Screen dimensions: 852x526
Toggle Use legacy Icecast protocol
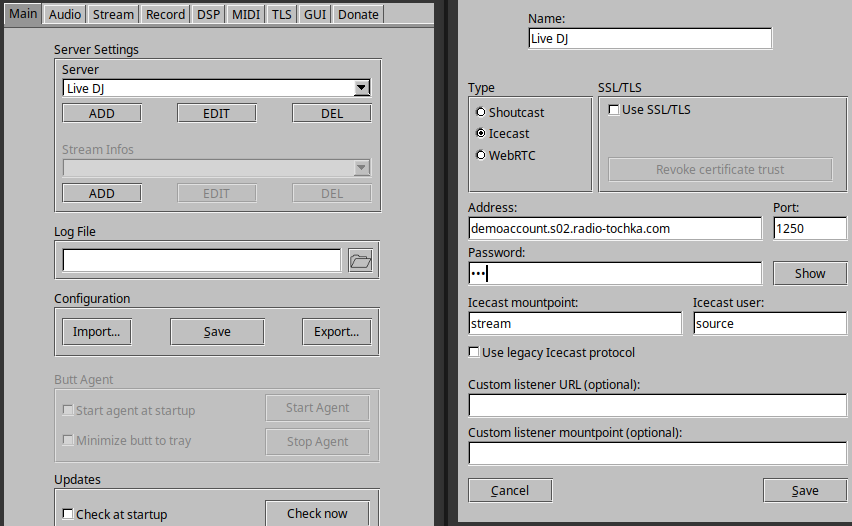474,353
